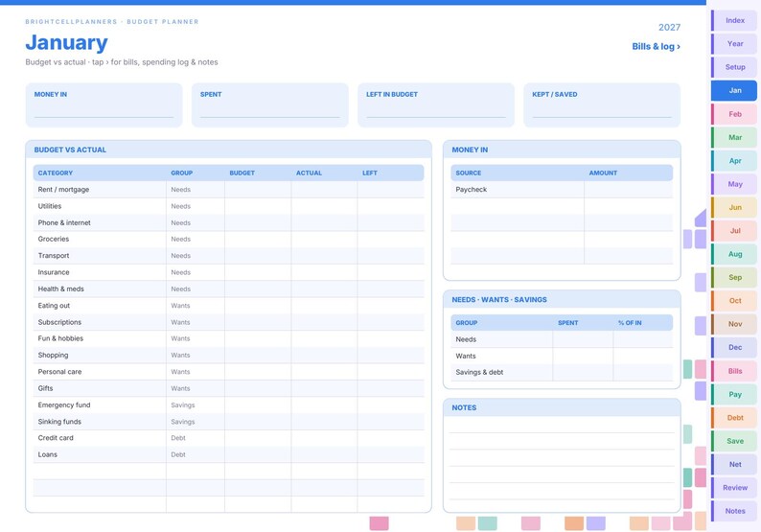The height and width of the screenshot is (532, 761).
Task: Click the 'Rent / mortgage' category
Action: [63, 189]
